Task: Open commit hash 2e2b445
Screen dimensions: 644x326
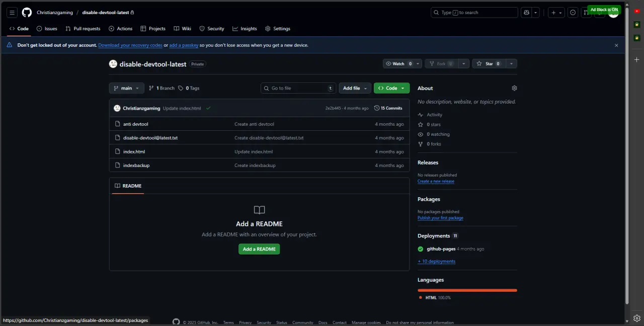Action: (x=333, y=108)
